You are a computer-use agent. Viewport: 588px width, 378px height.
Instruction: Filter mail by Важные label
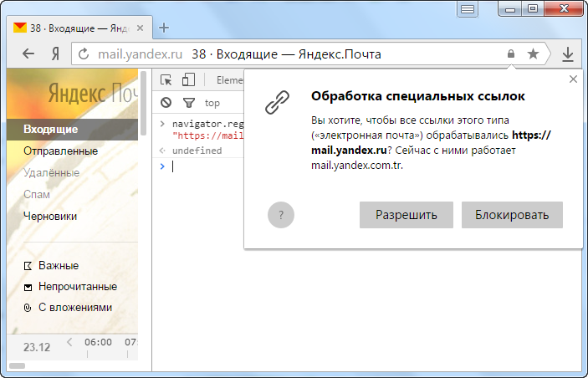click(59, 265)
